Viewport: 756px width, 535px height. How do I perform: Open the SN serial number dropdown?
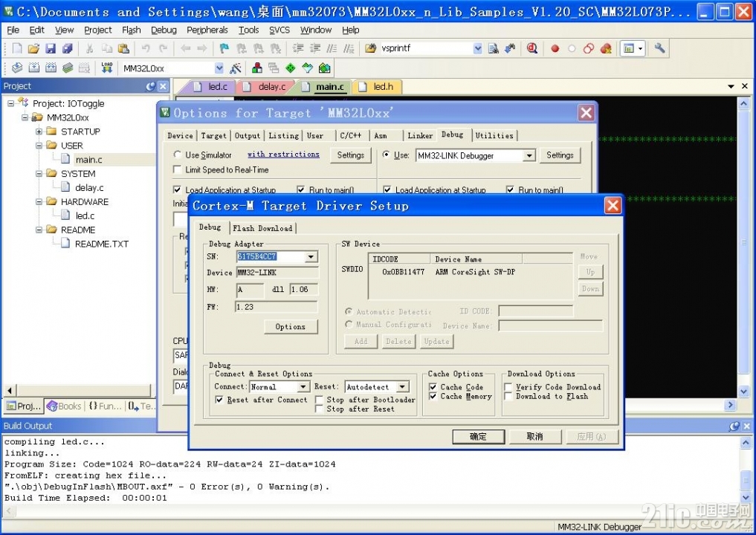click(311, 257)
